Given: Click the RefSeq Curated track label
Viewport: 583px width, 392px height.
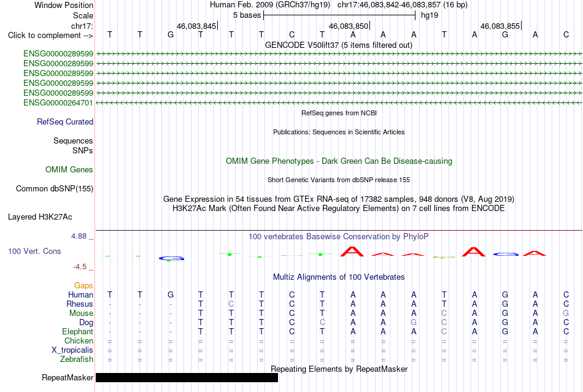Looking at the screenshot, I should coord(65,122).
